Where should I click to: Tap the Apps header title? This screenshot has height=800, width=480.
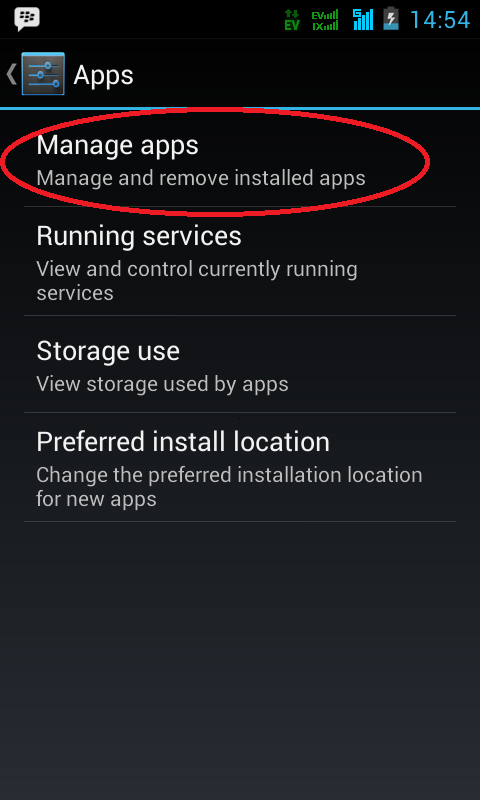click(x=104, y=76)
